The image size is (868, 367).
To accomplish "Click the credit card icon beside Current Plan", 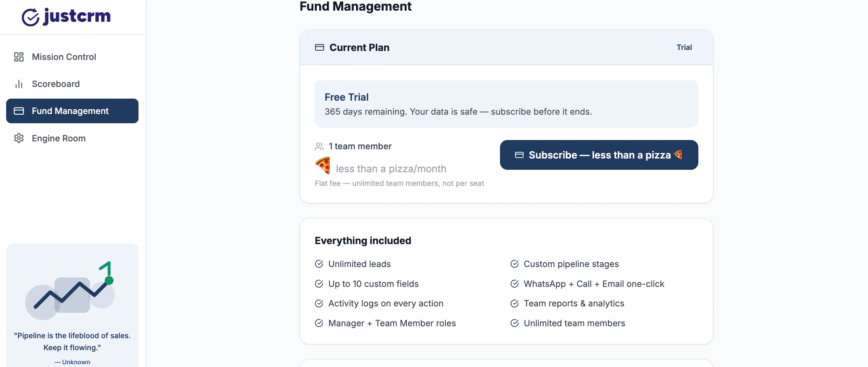I will 319,47.
